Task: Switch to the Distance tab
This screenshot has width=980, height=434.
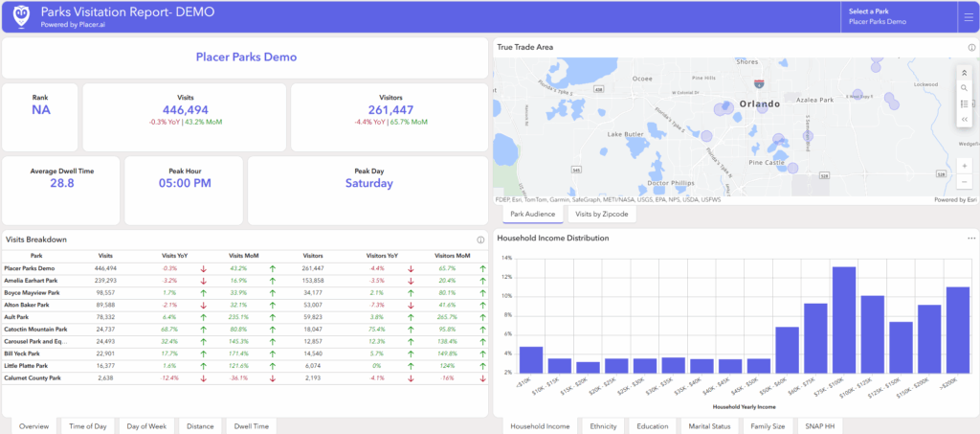Action: (200, 426)
